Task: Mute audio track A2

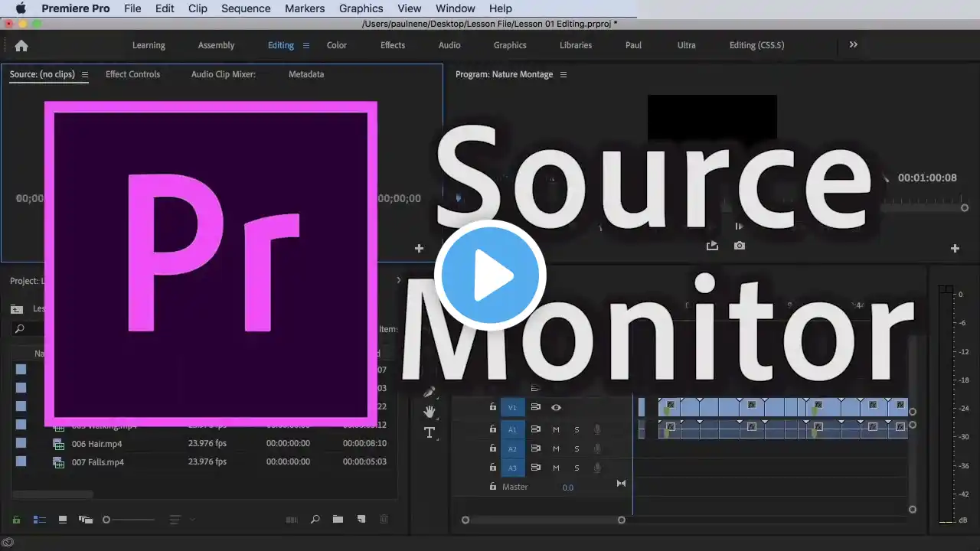Action: pyautogui.click(x=557, y=449)
